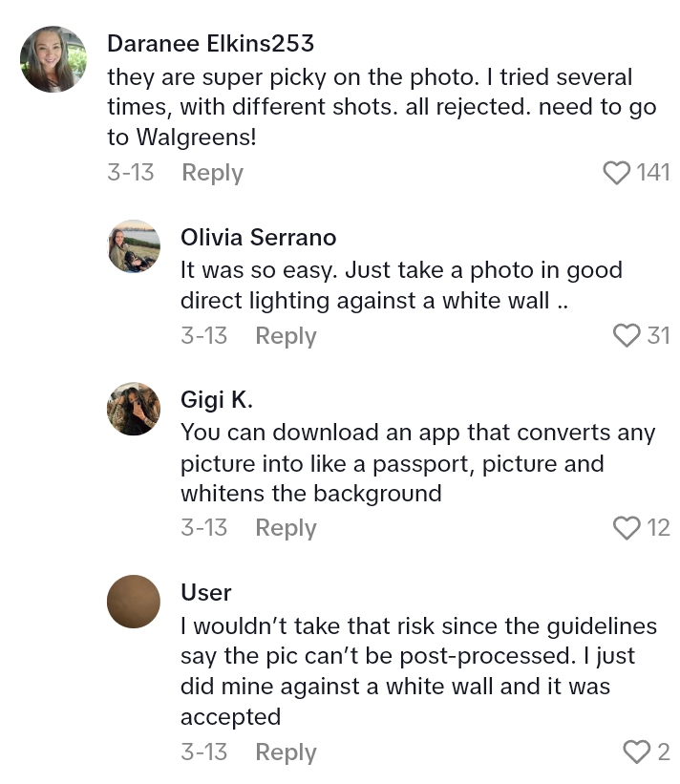Like Olivia Serrano's reply with the heart icon
Image resolution: width=680 pixels, height=784 pixels.
click(x=627, y=336)
